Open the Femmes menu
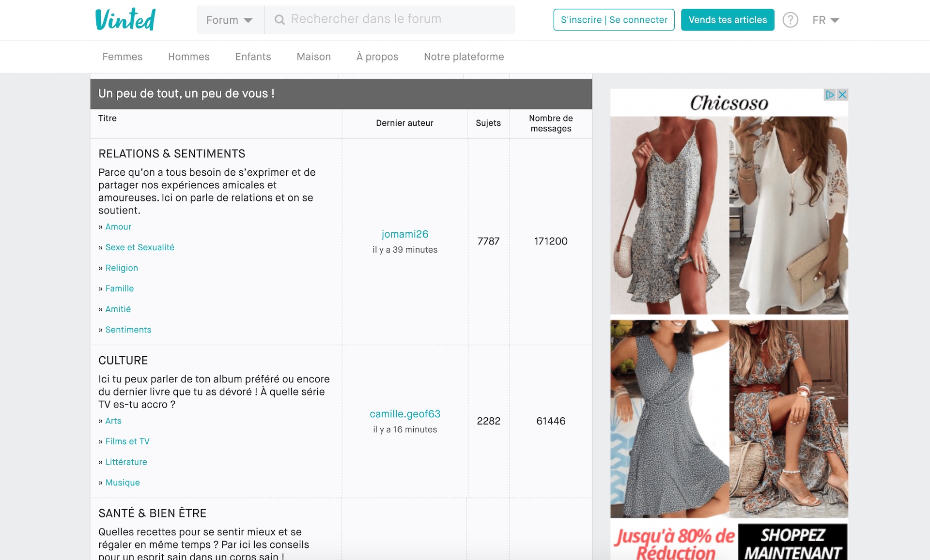Viewport: 930px width, 560px height. point(122,57)
